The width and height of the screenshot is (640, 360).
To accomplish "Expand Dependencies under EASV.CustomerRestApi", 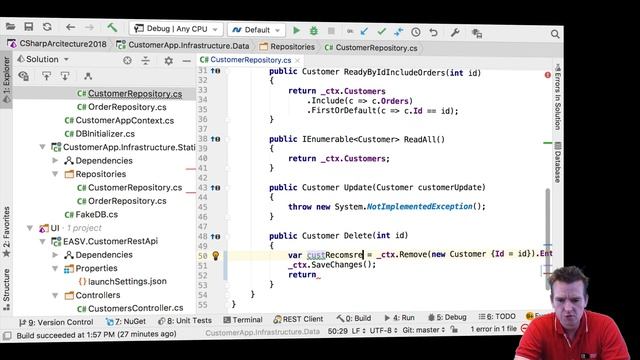I will [x=55, y=255].
